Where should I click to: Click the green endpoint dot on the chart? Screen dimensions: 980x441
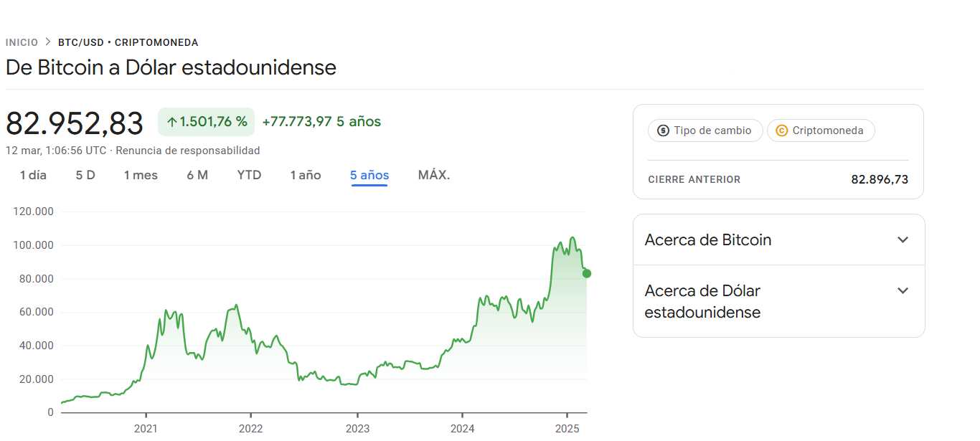click(x=586, y=273)
